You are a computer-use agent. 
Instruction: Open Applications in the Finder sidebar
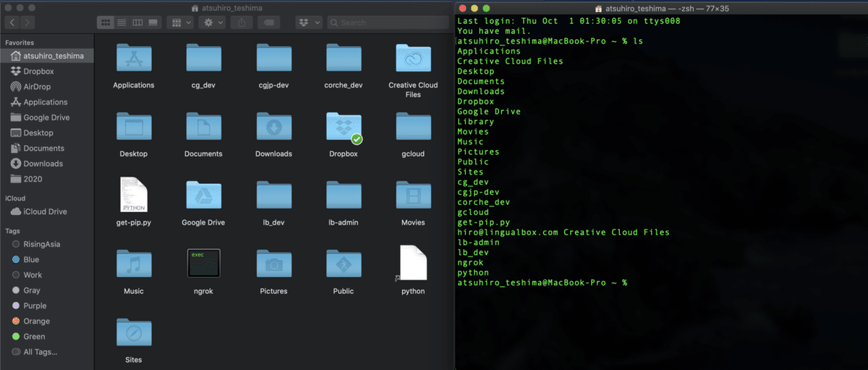[x=47, y=102]
